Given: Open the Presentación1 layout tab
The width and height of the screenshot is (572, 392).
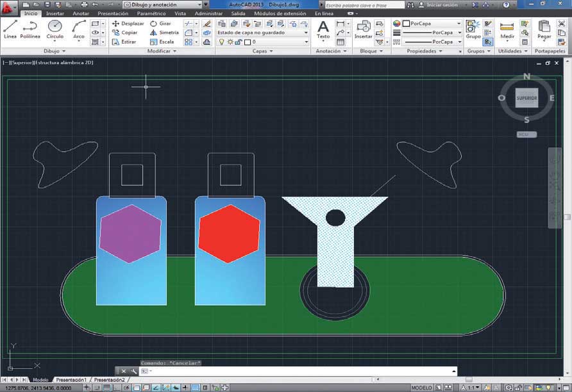Looking at the screenshot, I should [71, 380].
